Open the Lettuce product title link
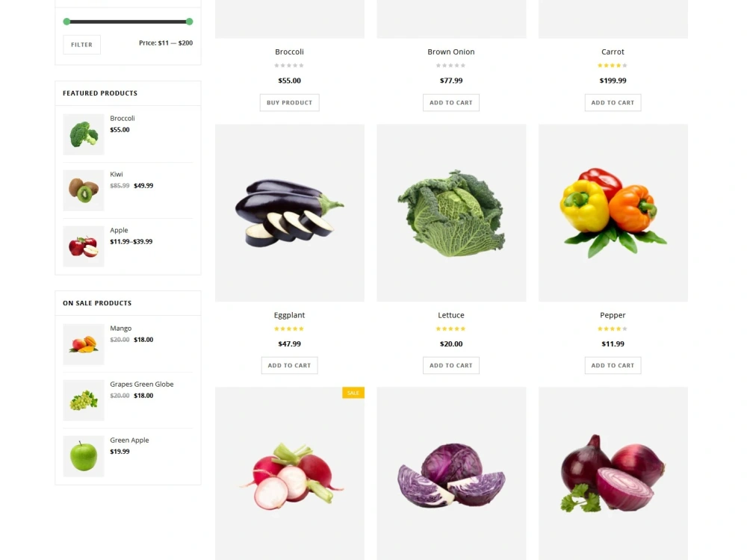Image resolution: width=747 pixels, height=560 pixels. coord(451,315)
